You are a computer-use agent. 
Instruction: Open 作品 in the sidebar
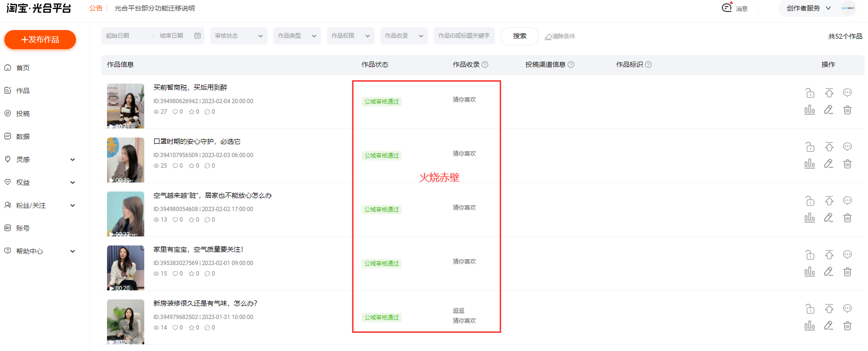pyautogui.click(x=22, y=91)
